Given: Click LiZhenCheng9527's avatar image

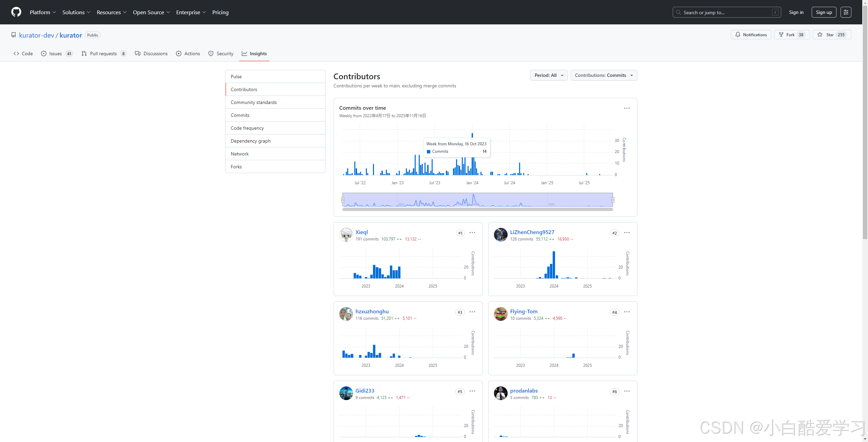Looking at the screenshot, I should point(500,235).
